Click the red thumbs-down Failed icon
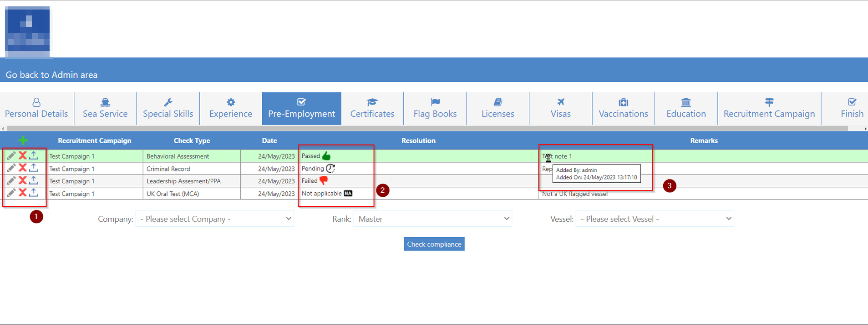868x325 pixels. [324, 180]
